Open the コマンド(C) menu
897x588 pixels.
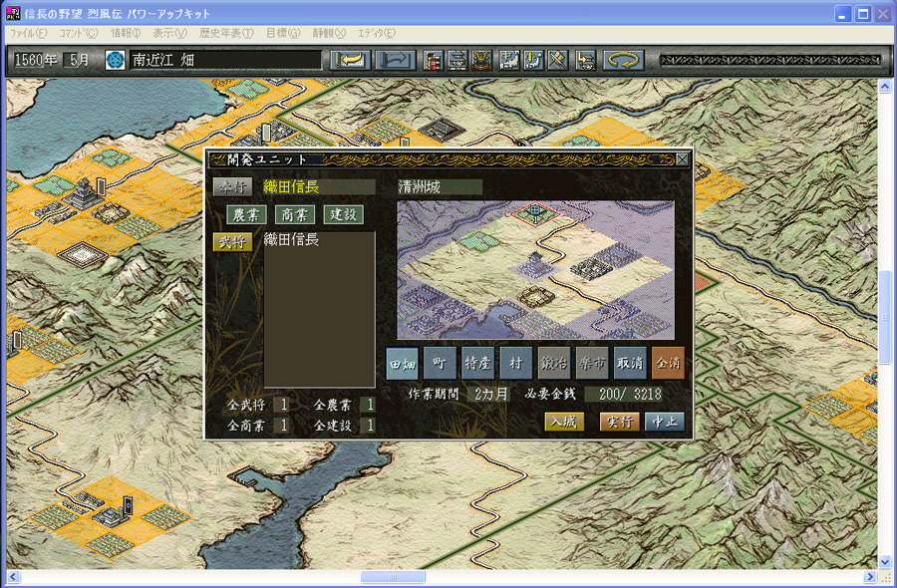point(79,33)
